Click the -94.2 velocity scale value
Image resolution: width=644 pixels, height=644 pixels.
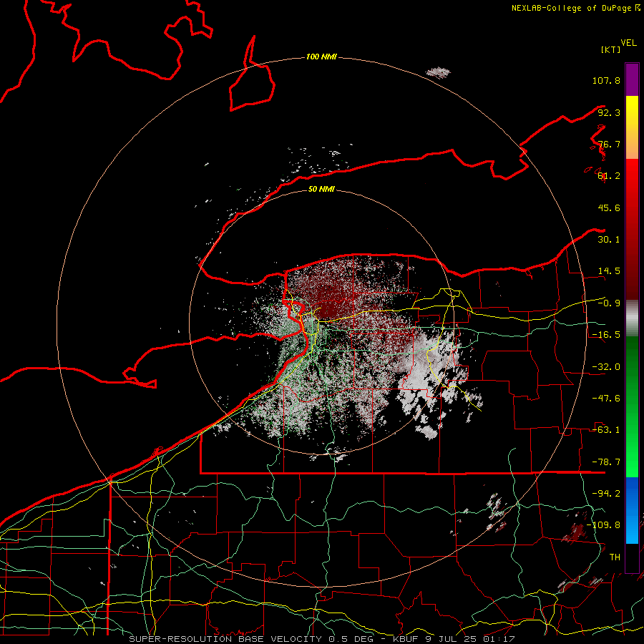pyautogui.click(x=606, y=494)
